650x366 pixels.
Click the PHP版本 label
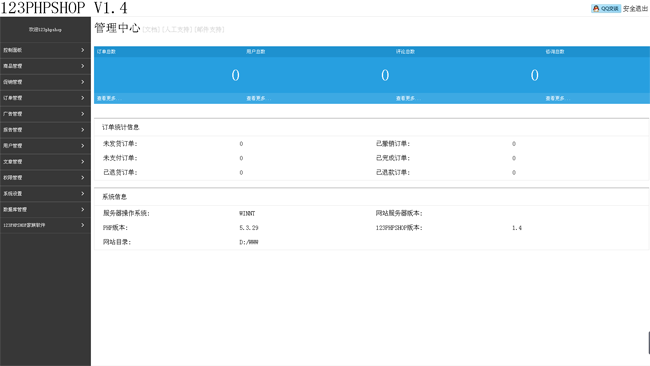116,228
